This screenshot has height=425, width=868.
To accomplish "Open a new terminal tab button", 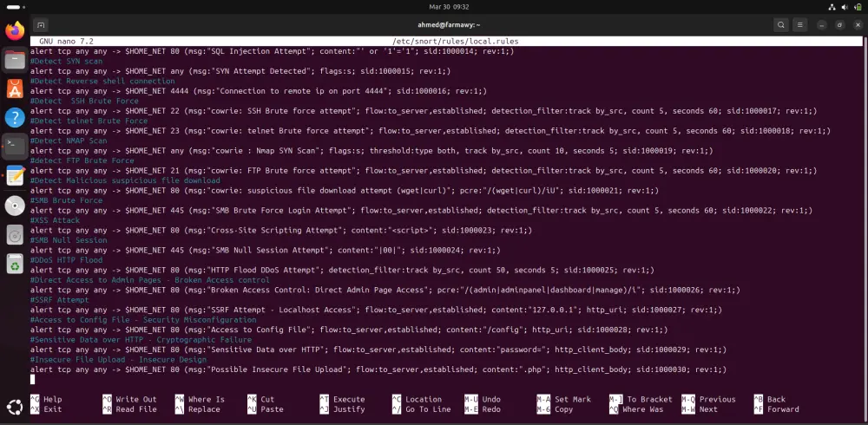I will 40,25.
